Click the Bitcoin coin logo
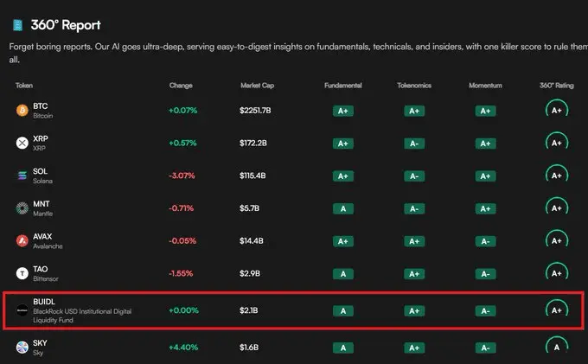 (x=22, y=110)
